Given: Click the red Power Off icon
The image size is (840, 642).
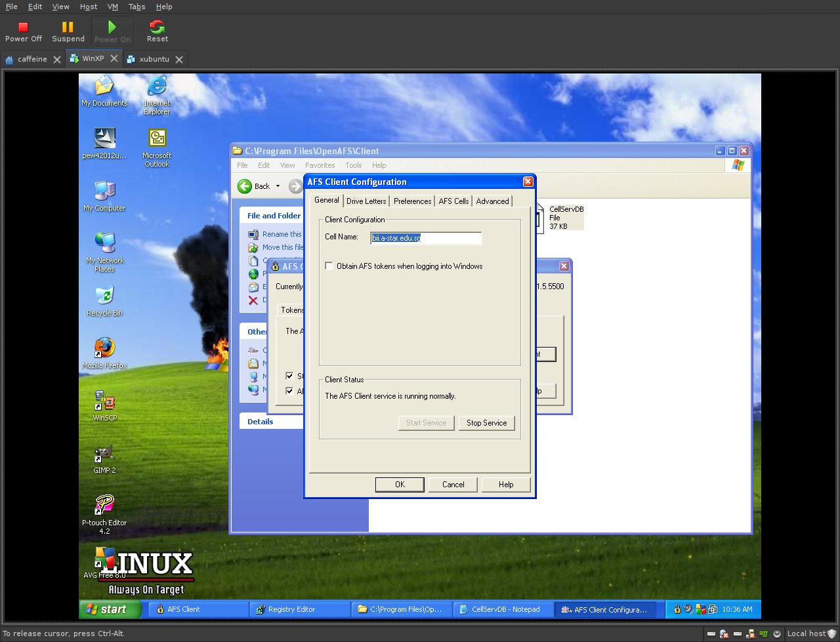Looking at the screenshot, I should point(23,27).
